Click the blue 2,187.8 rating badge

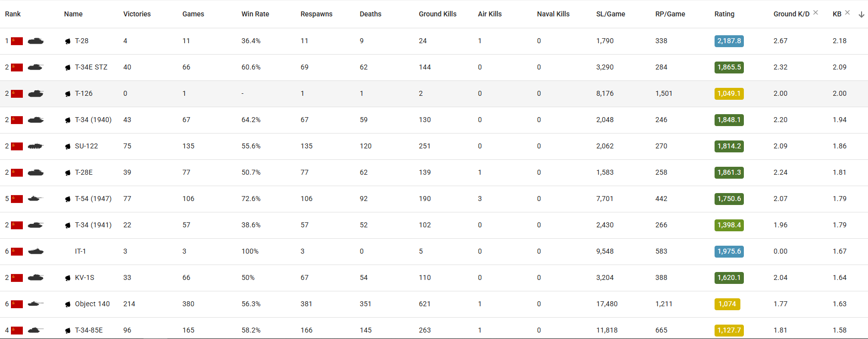pyautogui.click(x=729, y=41)
